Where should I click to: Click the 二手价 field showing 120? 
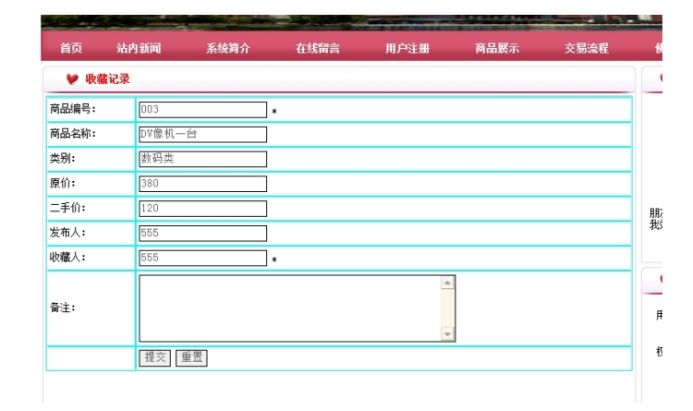point(203,209)
